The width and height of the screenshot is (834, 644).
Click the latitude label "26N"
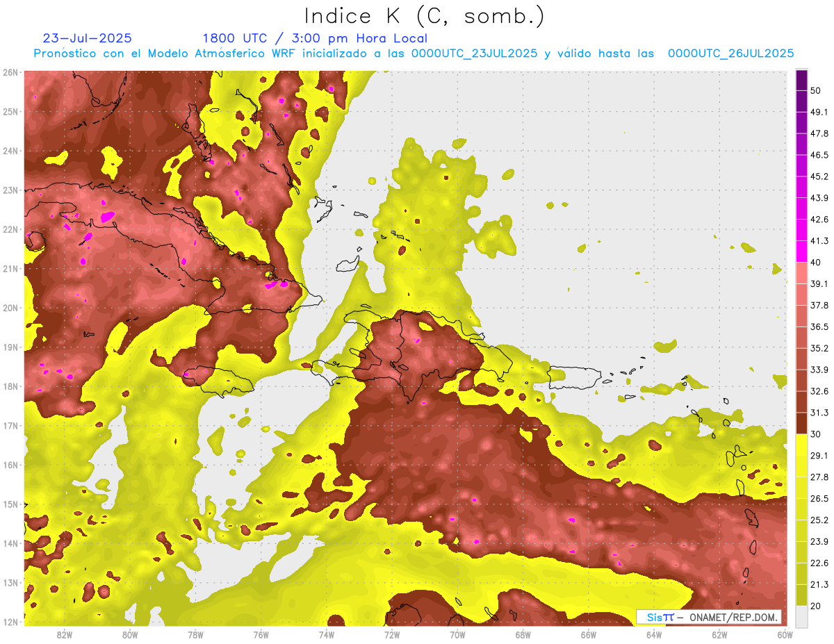[10, 72]
